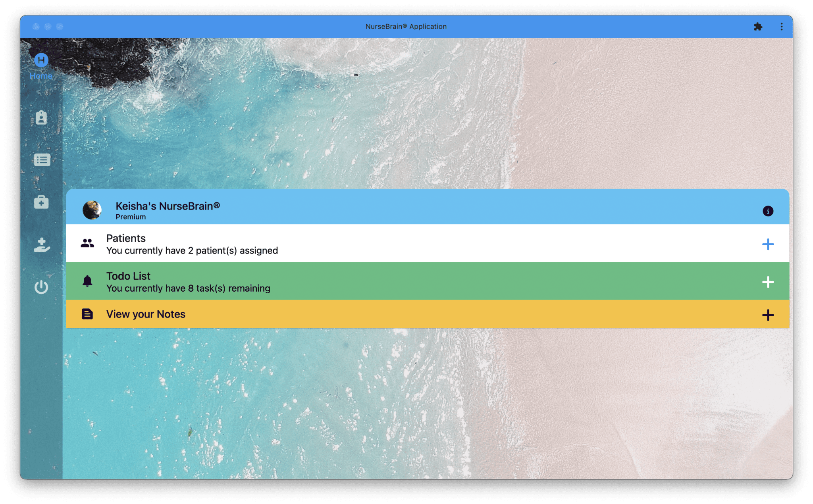Click Keisha's profile avatar picture
The height and width of the screenshot is (504, 813).
pos(92,210)
